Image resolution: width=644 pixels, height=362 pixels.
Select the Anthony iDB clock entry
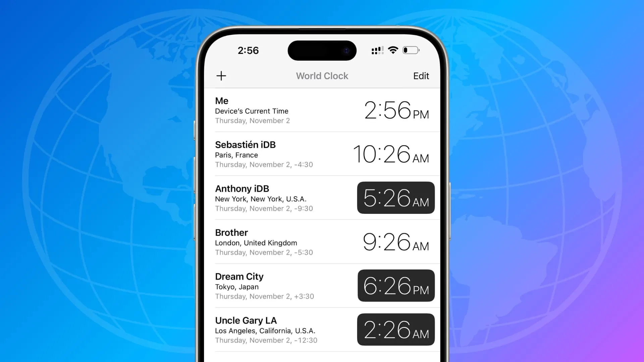click(x=322, y=197)
